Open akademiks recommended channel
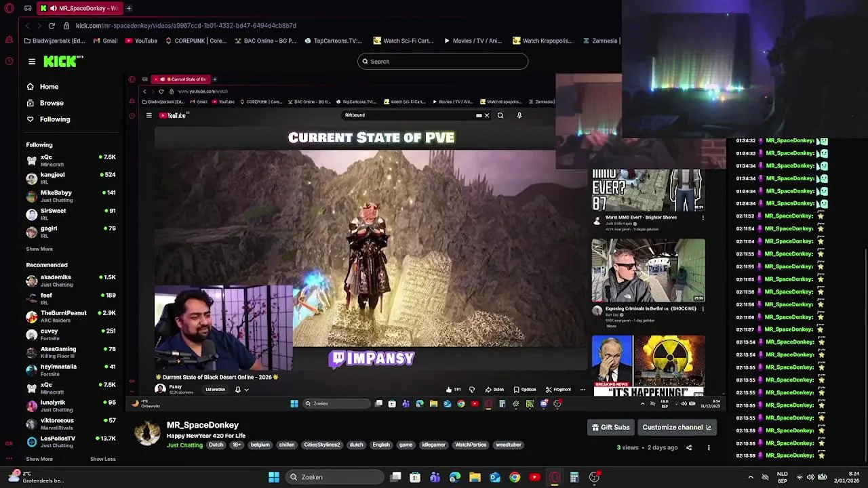This screenshot has height=488, width=868. coord(71,281)
